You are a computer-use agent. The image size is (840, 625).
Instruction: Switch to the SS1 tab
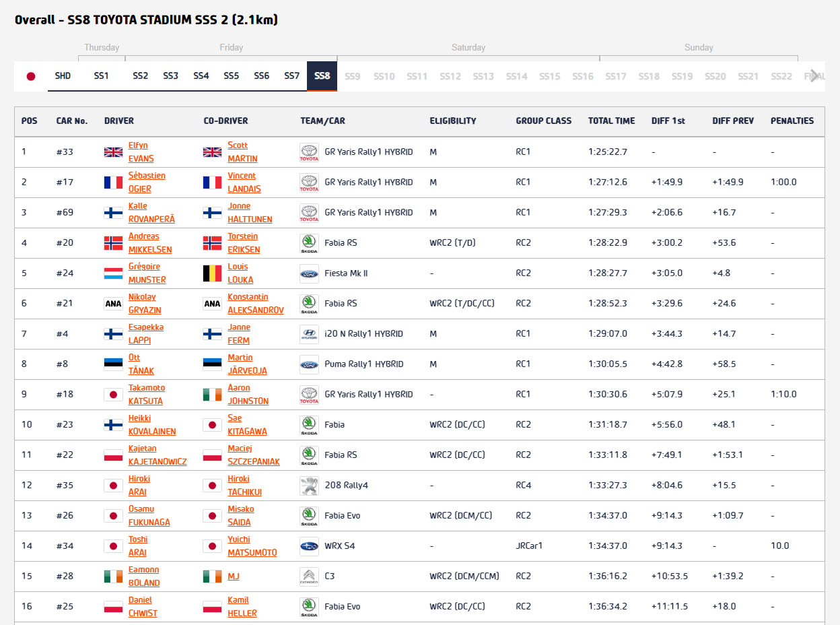(x=101, y=76)
